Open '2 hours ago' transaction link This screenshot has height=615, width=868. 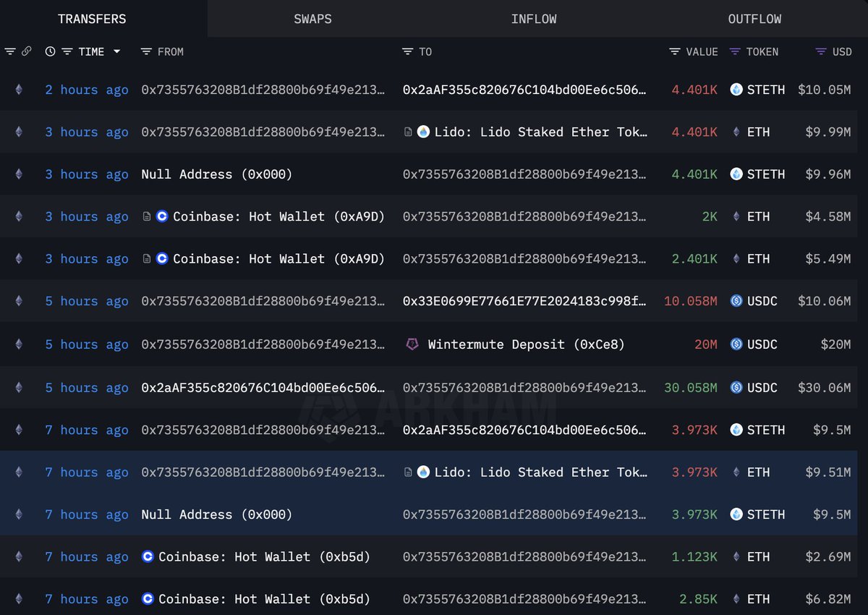tap(87, 90)
